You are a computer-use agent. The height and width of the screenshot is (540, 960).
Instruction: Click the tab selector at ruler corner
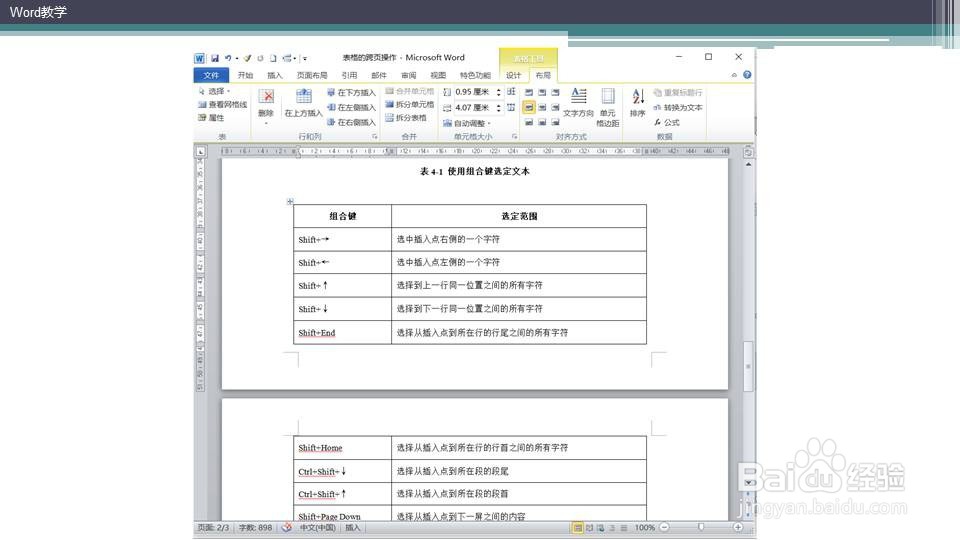[x=200, y=151]
